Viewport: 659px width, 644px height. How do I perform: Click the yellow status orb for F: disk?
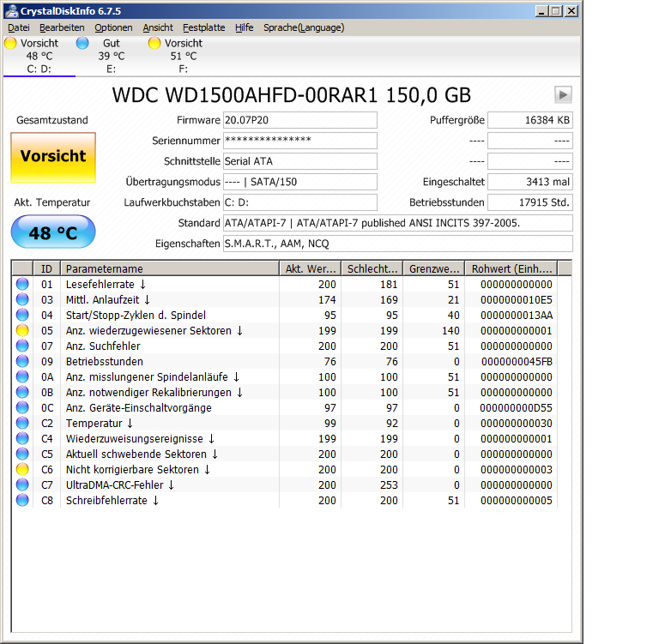154,43
